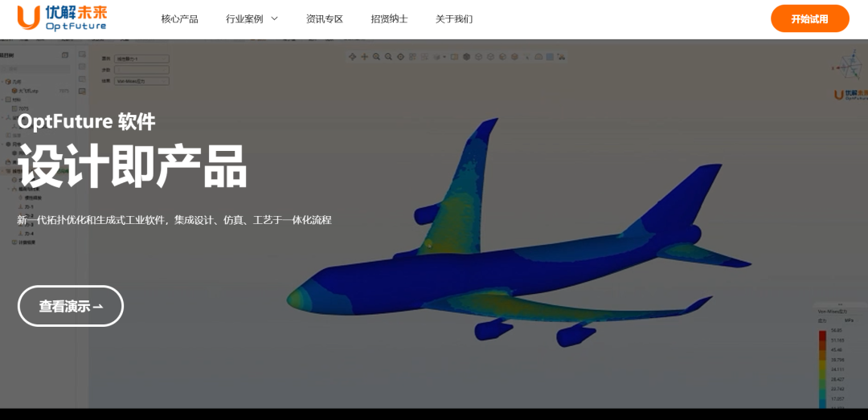Select the 力-4 tree item
The image size is (868, 420).
tap(27, 234)
